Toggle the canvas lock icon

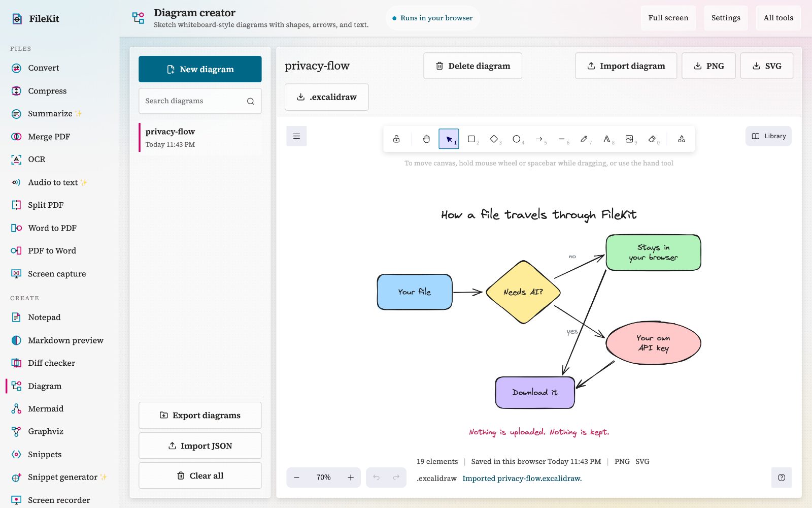point(396,139)
